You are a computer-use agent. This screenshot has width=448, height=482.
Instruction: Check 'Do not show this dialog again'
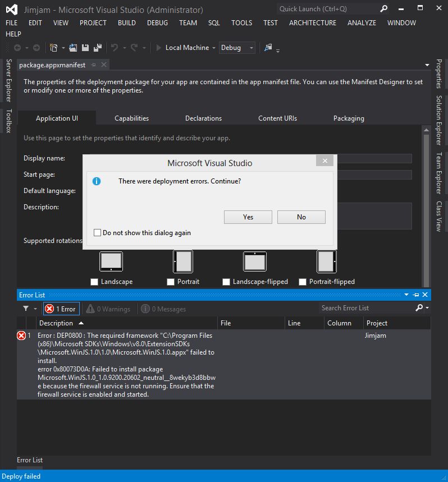[x=97, y=232]
